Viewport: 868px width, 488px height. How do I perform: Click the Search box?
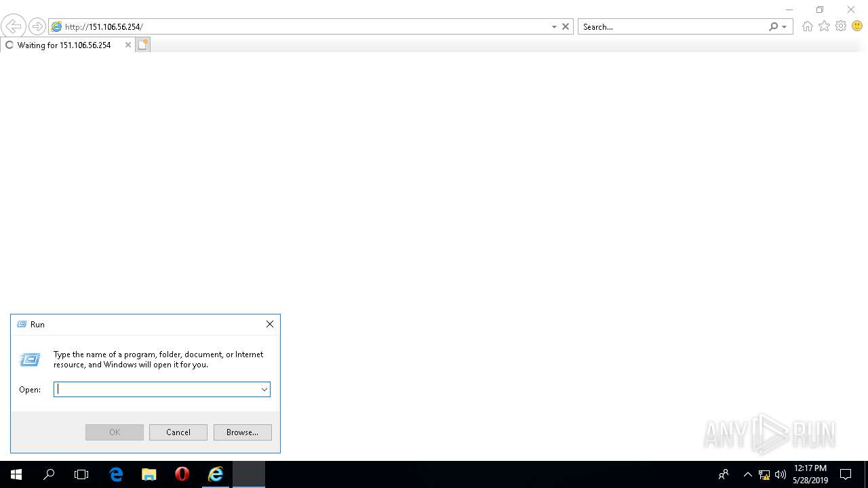click(673, 26)
